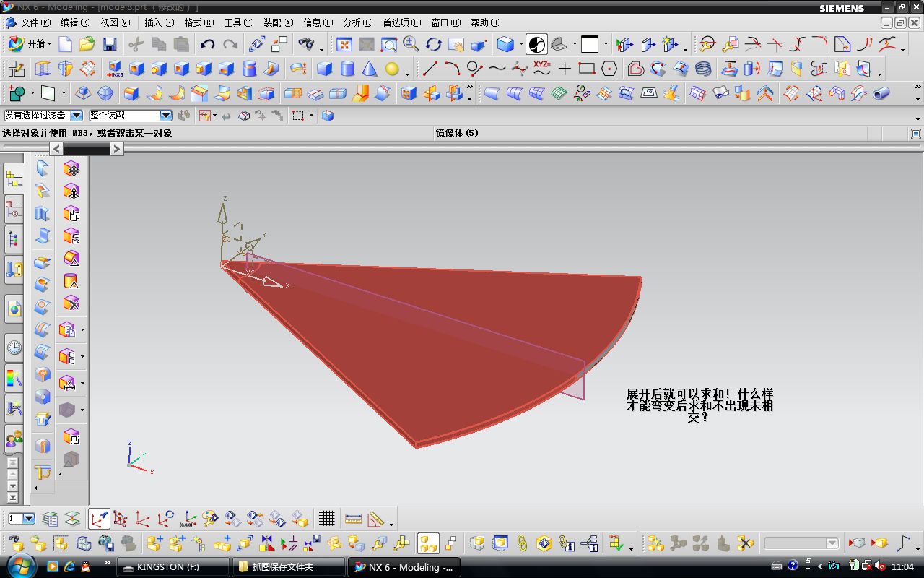This screenshot has height=578, width=924.
Task: Click the Spline curve tool
Action: click(x=497, y=69)
